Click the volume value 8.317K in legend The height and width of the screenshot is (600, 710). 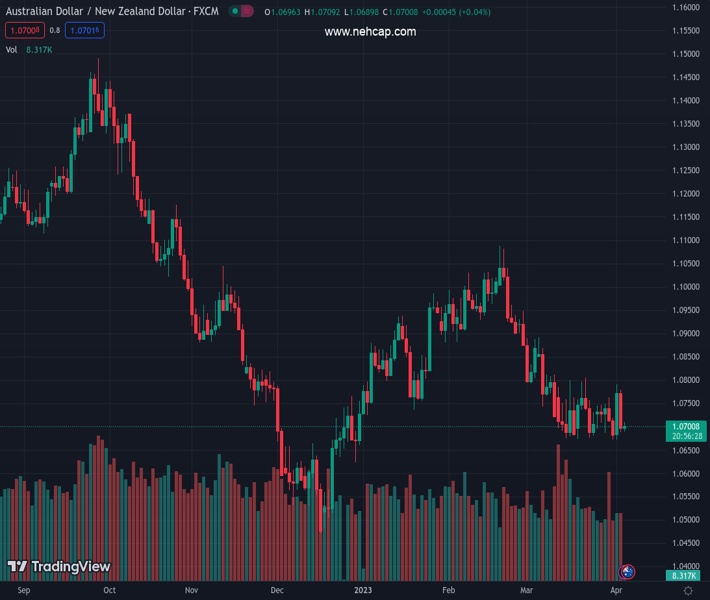[41, 49]
